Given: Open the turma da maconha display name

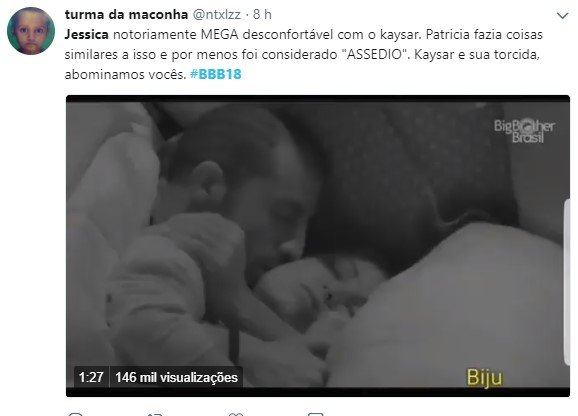Looking at the screenshot, I should 126,14.
